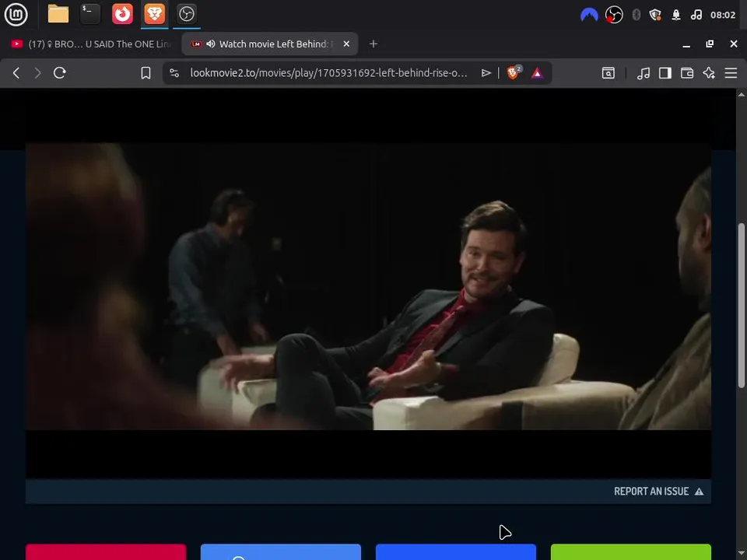Go forward to the next page
This screenshot has width=747, height=560.
[37, 73]
